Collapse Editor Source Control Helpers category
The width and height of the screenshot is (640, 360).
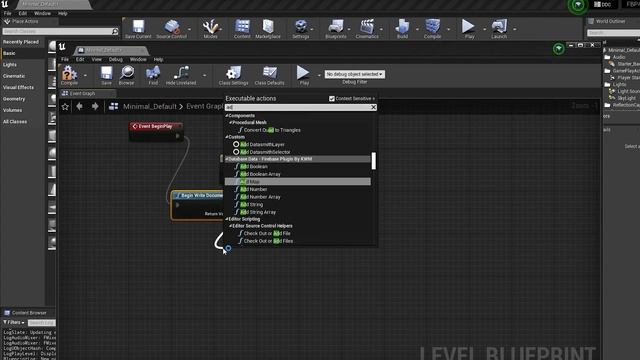(x=231, y=226)
